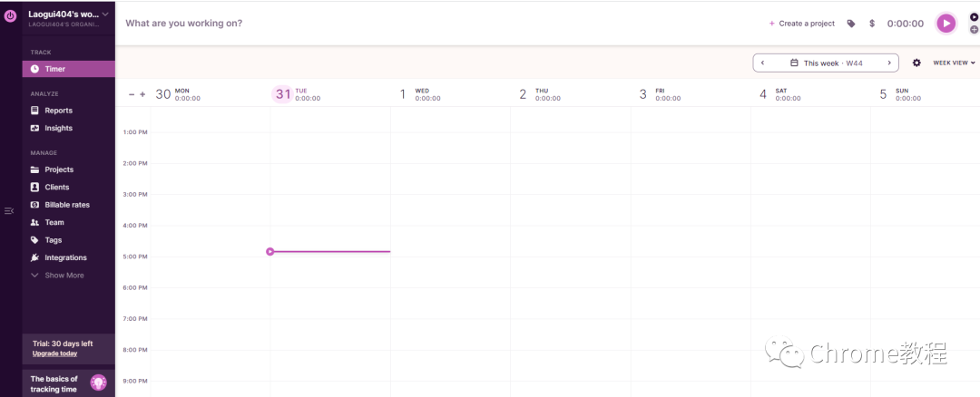Image resolution: width=980 pixels, height=397 pixels.
Task: Click the current time marker play dot
Action: click(x=270, y=252)
